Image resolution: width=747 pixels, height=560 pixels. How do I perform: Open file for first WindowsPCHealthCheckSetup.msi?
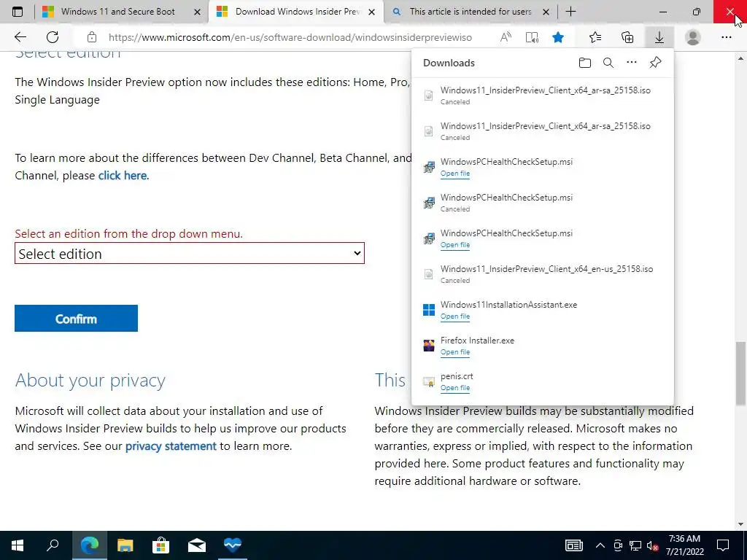455,174
